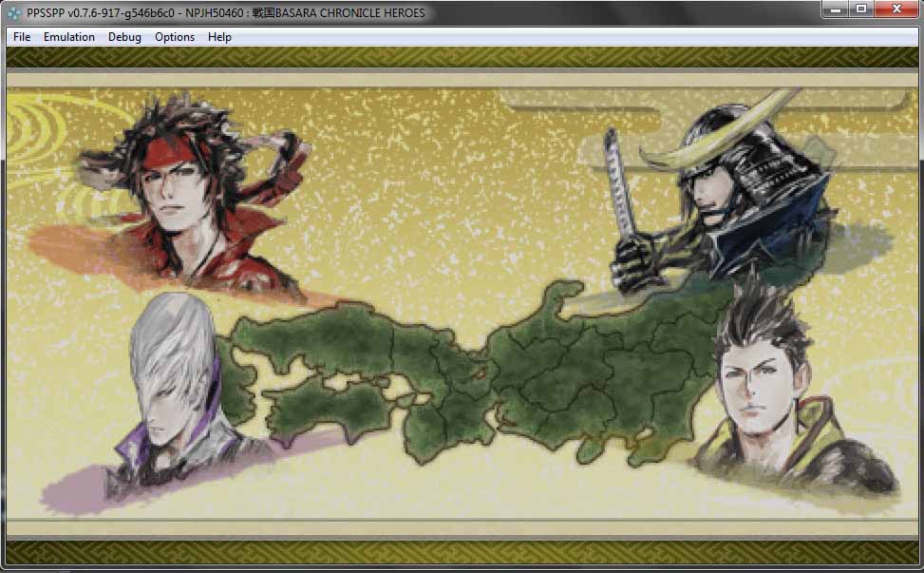
Task: Maximize the PPSSPP emulator window
Action: tap(861, 10)
